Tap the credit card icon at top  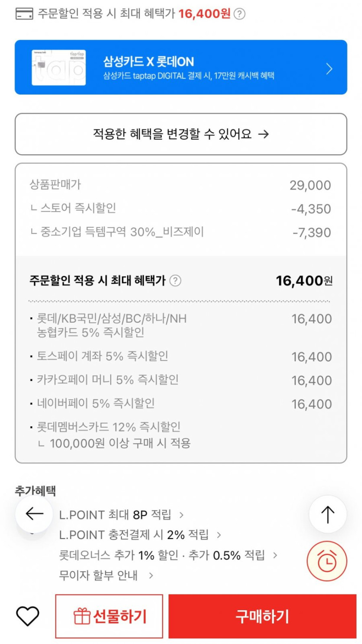[x=24, y=14]
